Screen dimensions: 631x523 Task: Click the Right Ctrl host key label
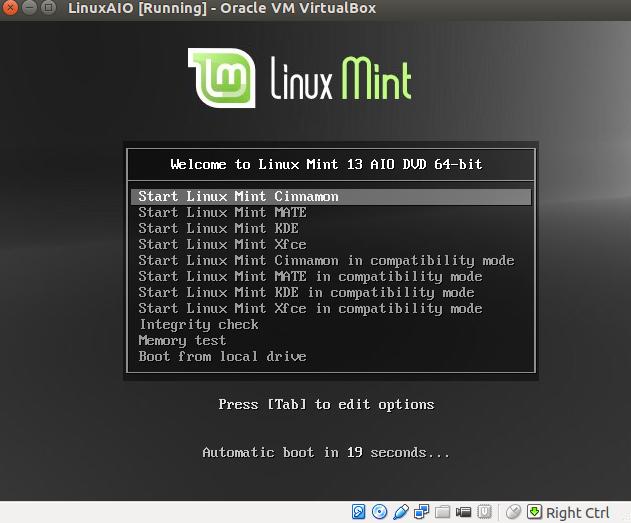pyautogui.click(x=577, y=513)
